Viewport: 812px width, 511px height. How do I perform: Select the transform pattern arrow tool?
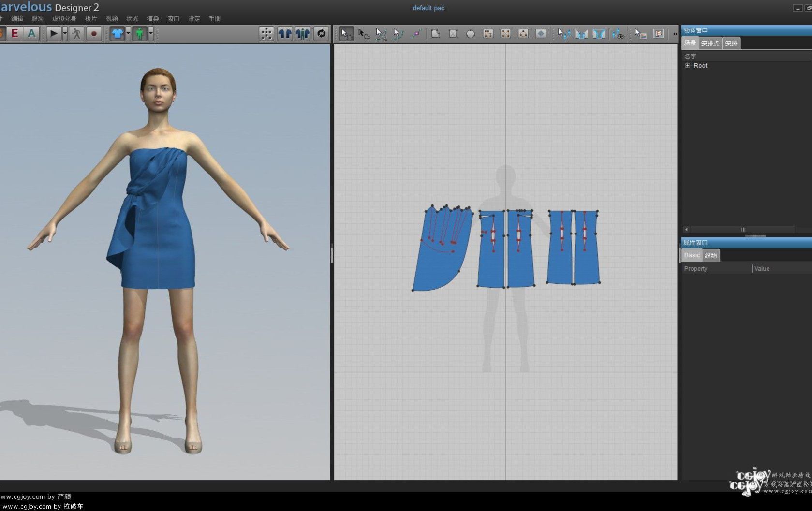coord(346,33)
